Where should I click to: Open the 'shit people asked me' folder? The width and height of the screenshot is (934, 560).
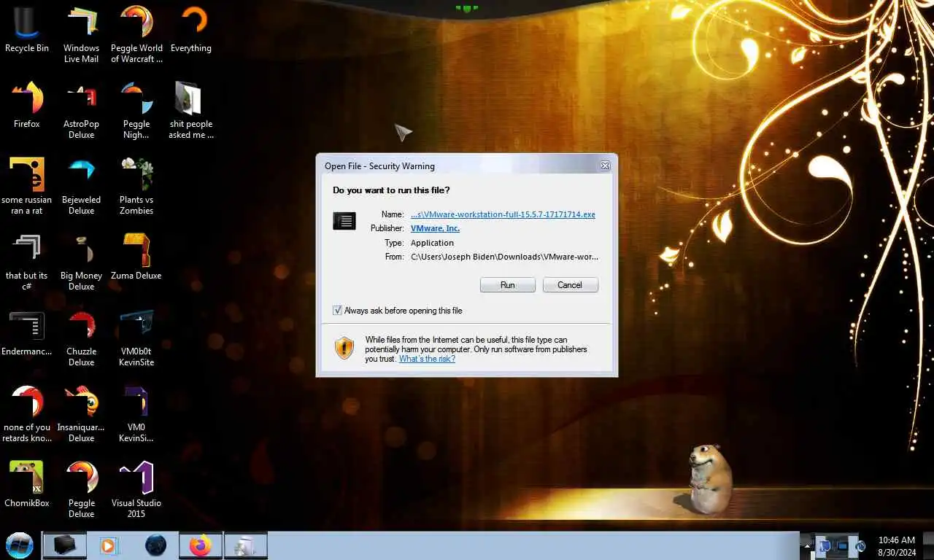point(191,110)
